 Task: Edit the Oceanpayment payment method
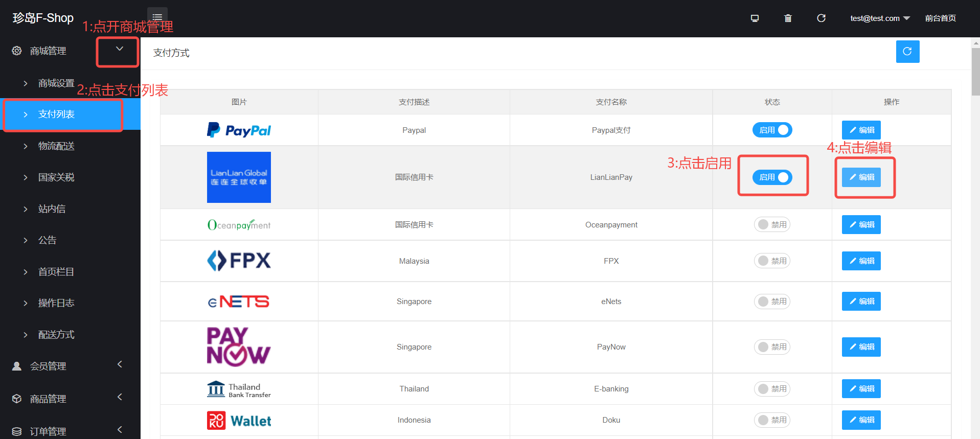click(861, 225)
